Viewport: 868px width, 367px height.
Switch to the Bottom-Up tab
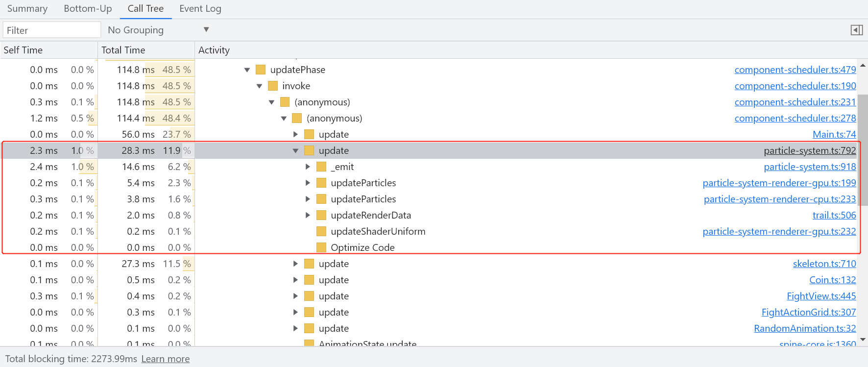88,9
